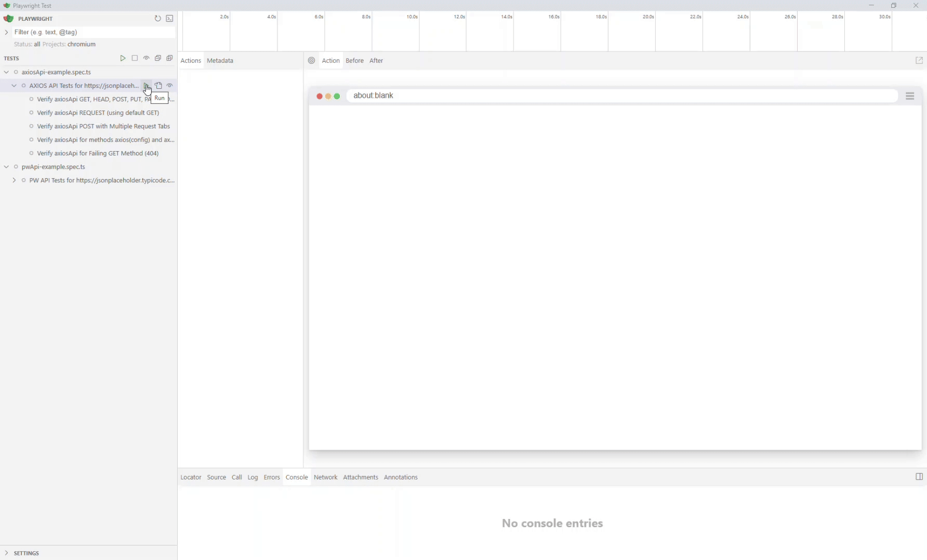The height and width of the screenshot is (560, 927).
Task: Open the Network tab
Action: tap(325, 477)
